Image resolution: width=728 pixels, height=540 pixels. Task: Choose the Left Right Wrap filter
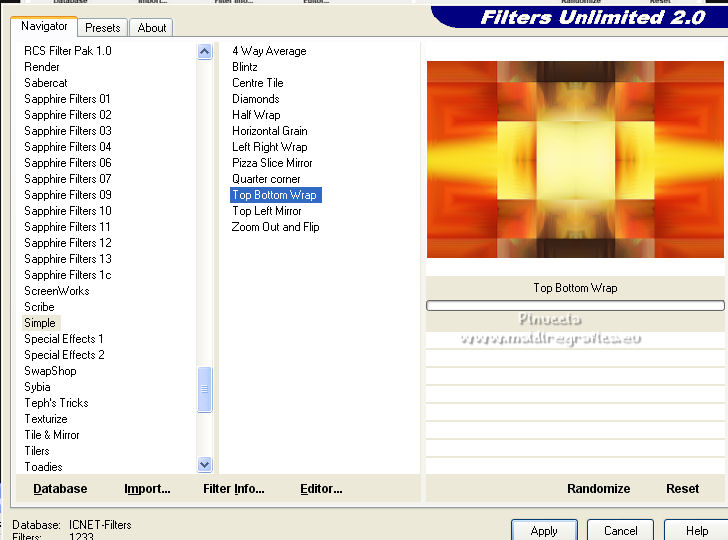click(x=270, y=147)
